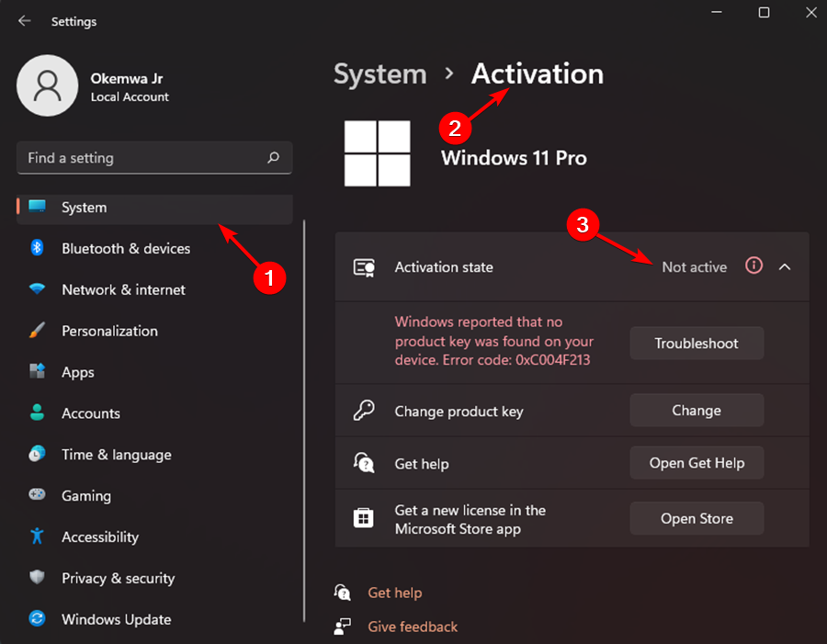
Task: Select the Gaming Xbox icon
Action: 37,495
